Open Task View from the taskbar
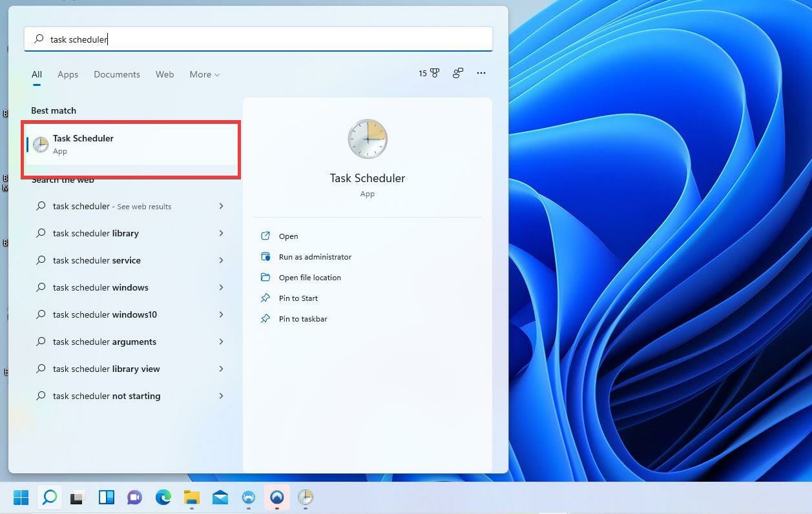 pyautogui.click(x=78, y=497)
